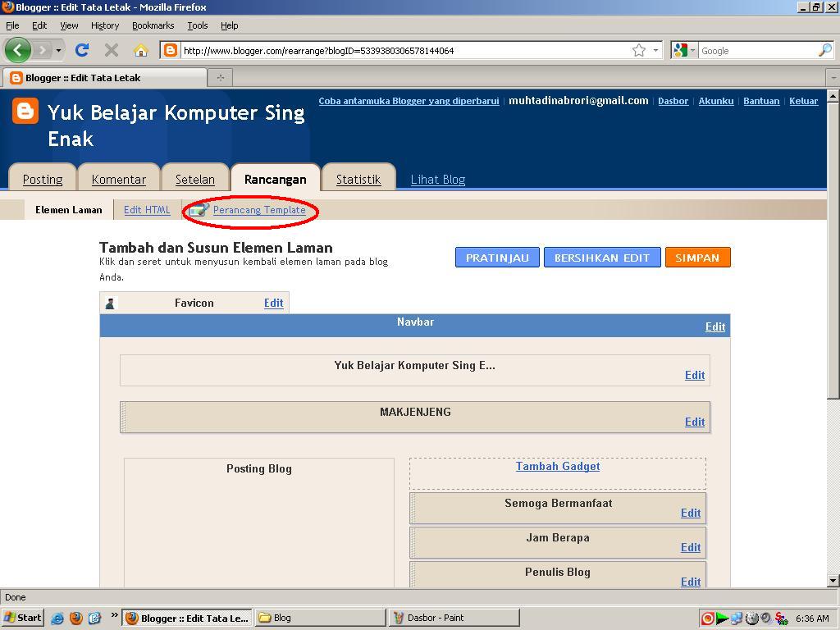
Task: Switch to the Setelan tab
Action: pos(195,179)
